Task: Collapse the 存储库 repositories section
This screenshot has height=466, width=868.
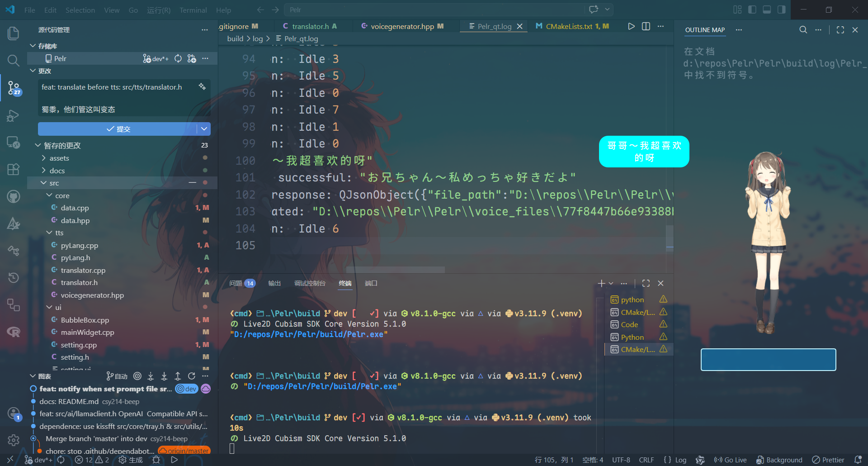Action: point(33,46)
